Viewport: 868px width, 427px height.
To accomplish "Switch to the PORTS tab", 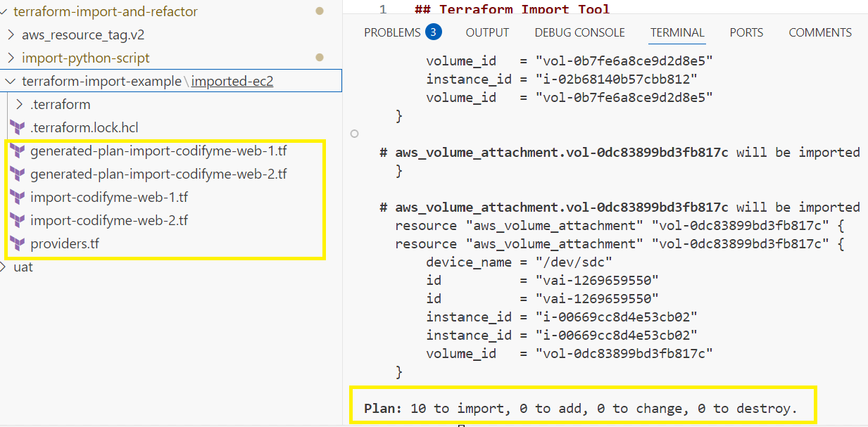I will (746, 32).
